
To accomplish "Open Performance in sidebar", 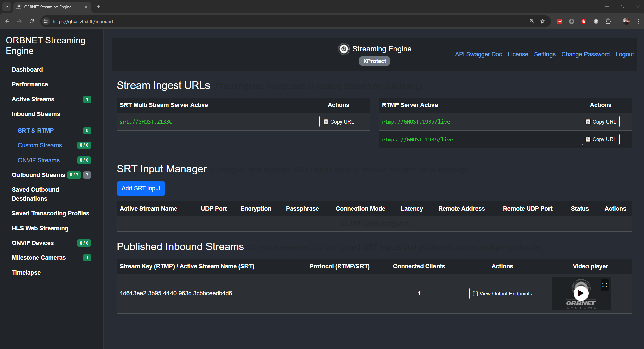I will coord(30,84).
